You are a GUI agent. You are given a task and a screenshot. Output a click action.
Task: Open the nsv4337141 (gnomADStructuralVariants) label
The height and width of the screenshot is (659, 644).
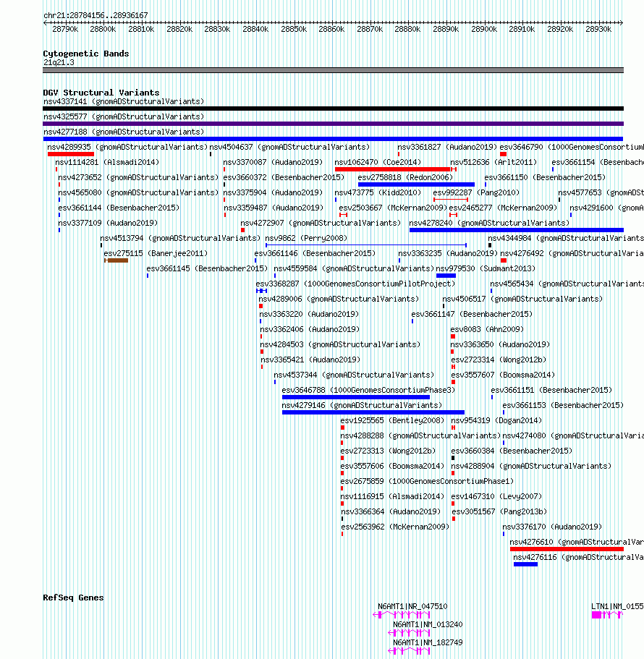[x=124, y=101]
